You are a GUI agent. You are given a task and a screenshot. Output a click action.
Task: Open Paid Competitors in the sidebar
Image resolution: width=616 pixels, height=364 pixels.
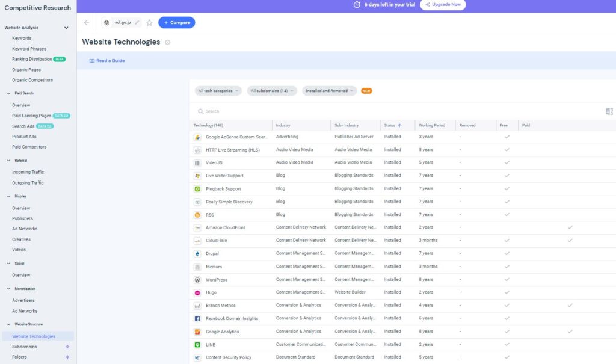coord(29,147)
